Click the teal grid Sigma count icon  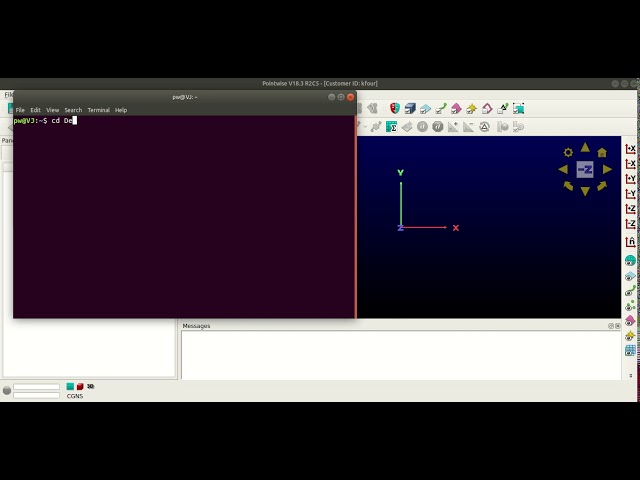pos(391,127)
